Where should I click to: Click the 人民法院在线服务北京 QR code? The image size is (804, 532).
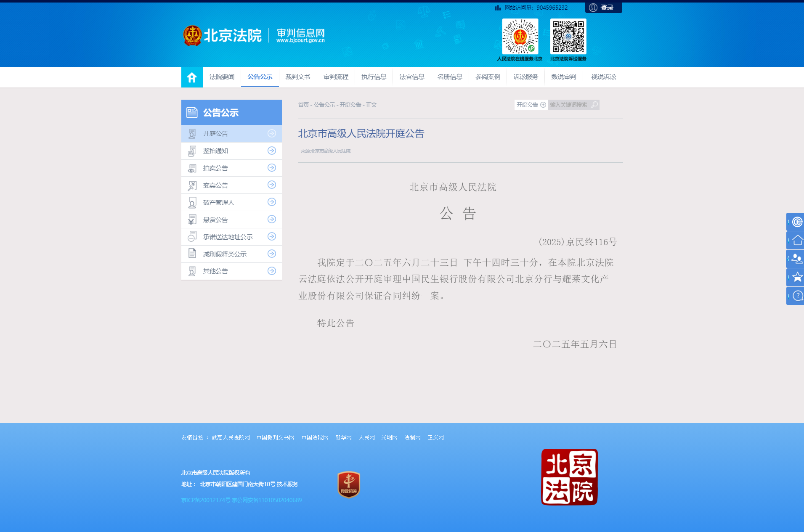click(520, 37)
